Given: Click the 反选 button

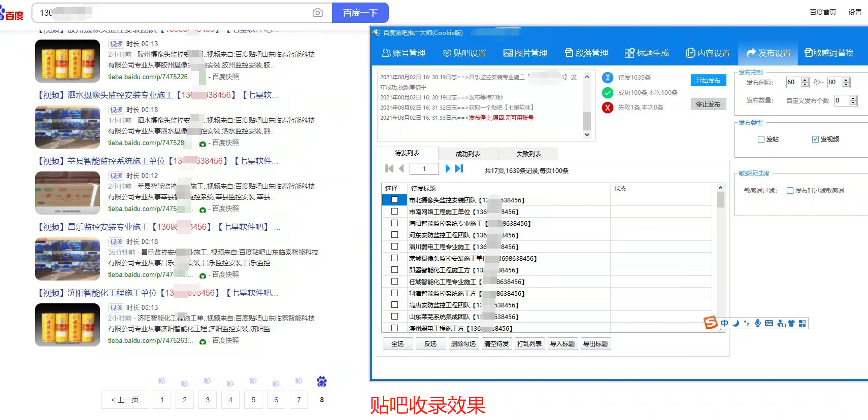Looking at the screenshot, I should click(430, 343).
